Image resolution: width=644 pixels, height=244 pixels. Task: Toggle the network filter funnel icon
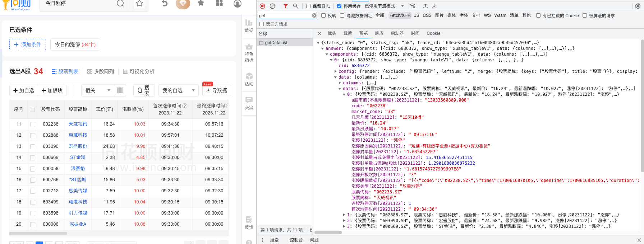point(285,6)
